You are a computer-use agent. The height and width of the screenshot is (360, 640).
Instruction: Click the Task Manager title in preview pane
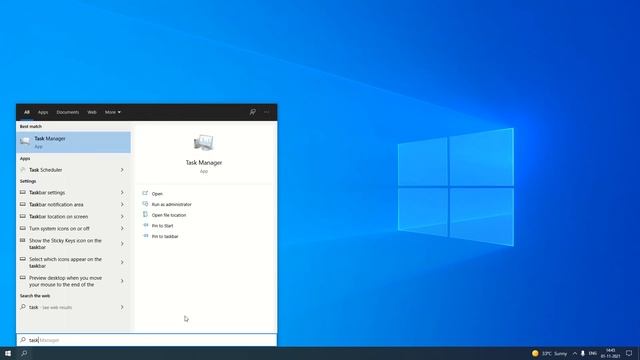click(x=204, y=162)
